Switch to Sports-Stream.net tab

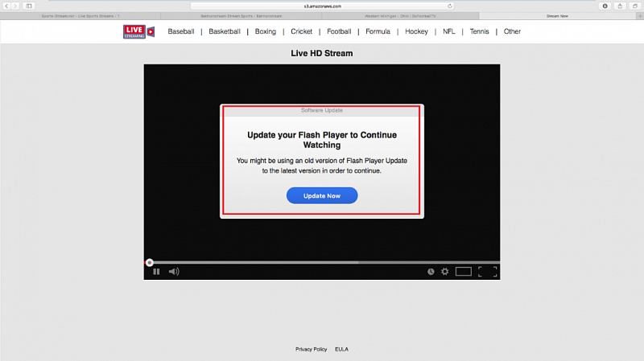tap(80, 16)
